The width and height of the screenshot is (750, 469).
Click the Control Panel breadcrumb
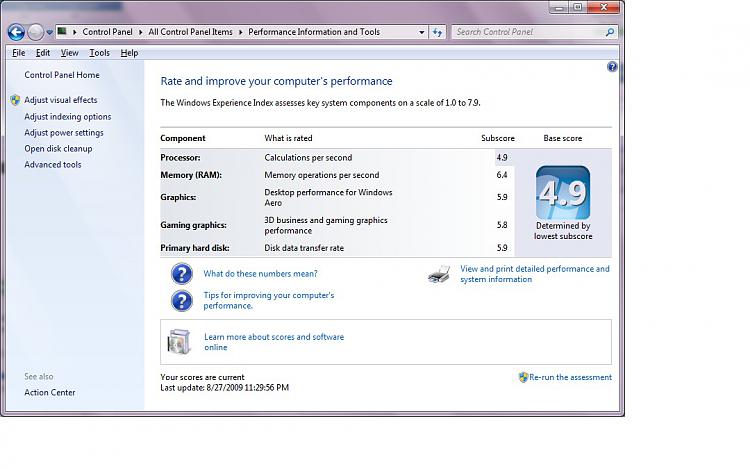click(107, 32)
